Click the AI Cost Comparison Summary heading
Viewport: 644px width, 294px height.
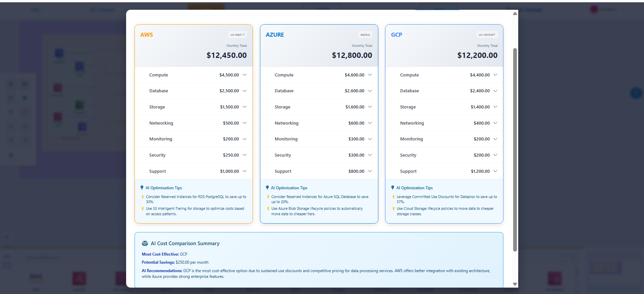point(185,243)
